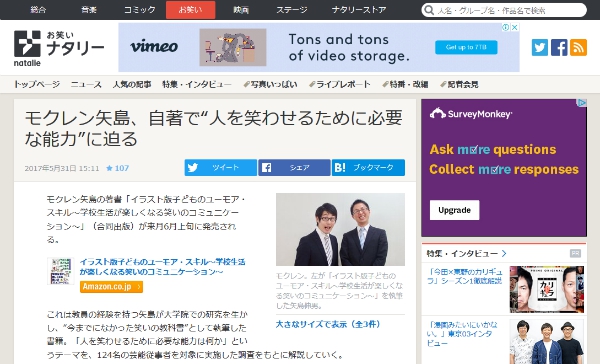The image size is (600, 364).
Task: Open the ライブレポート menu item
Action: (340, 84)
